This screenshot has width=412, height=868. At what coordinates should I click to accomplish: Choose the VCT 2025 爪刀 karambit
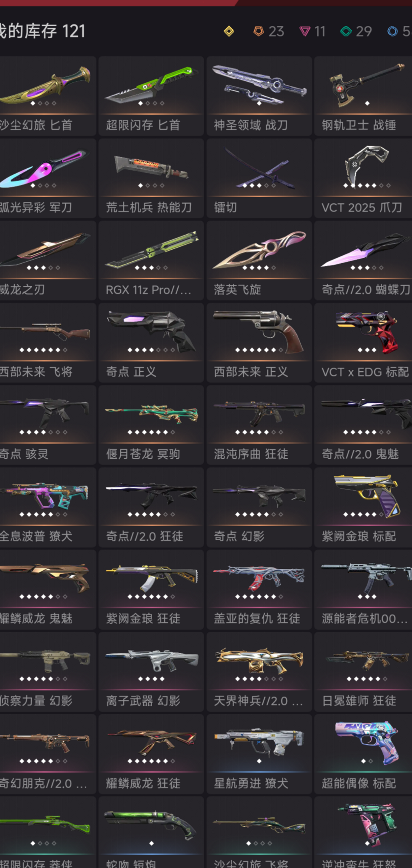[363, 178]
